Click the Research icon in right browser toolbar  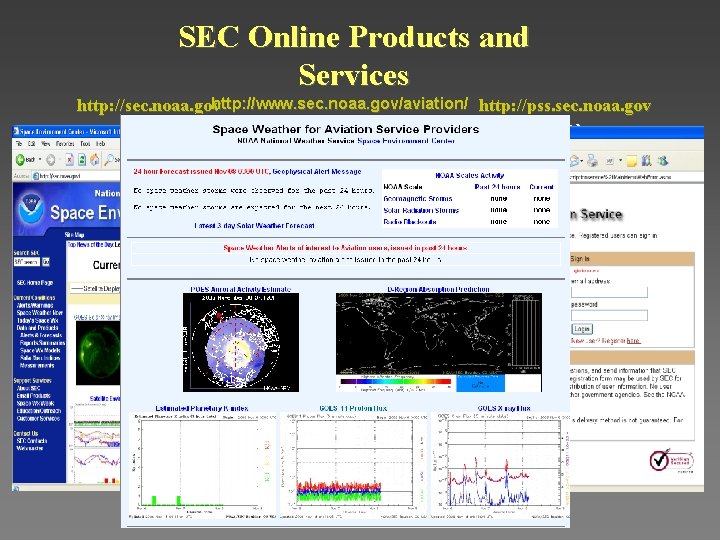[647, 161]
